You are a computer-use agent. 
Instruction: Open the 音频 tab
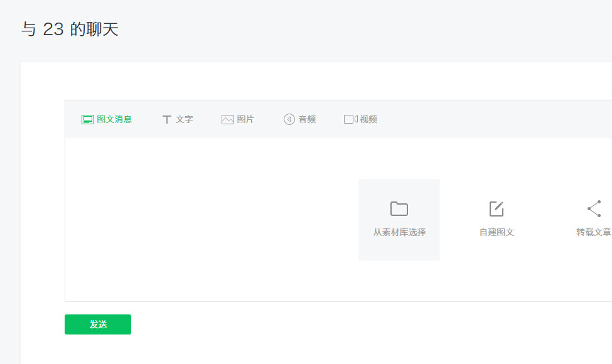[x=299, y=119]
